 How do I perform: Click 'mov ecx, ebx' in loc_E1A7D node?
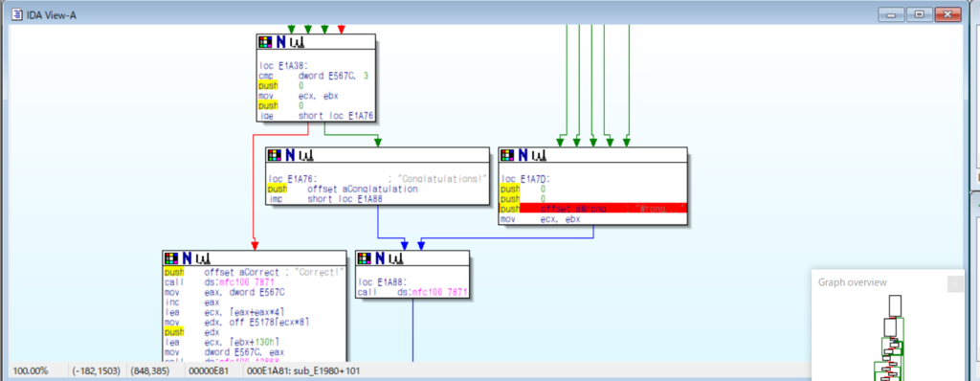[x=540, y=219]
